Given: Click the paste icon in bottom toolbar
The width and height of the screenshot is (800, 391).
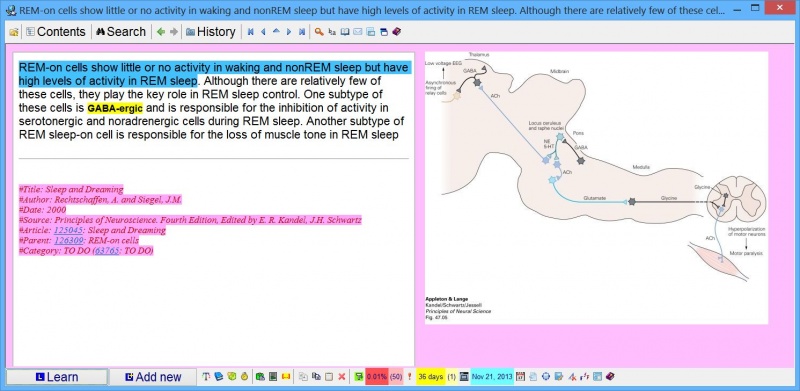Looking at the screenshot, I should pos(316,377).
